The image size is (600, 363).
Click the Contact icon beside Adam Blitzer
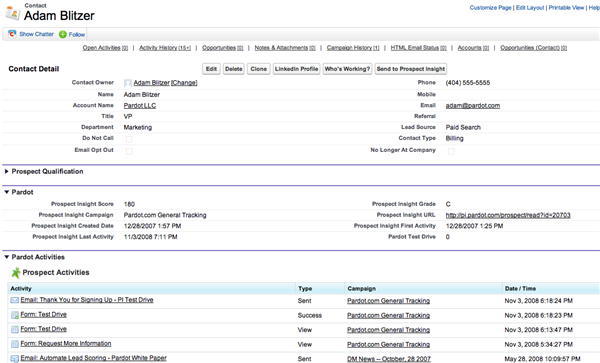[12, 13]
